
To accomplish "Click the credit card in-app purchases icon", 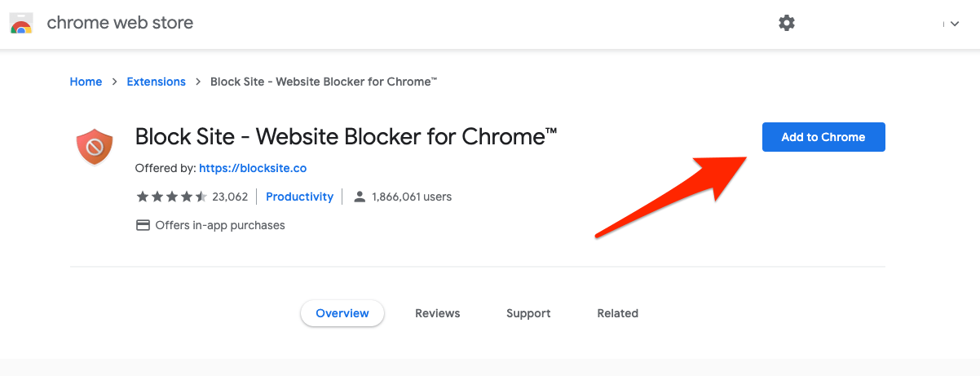I will (143, 225).
